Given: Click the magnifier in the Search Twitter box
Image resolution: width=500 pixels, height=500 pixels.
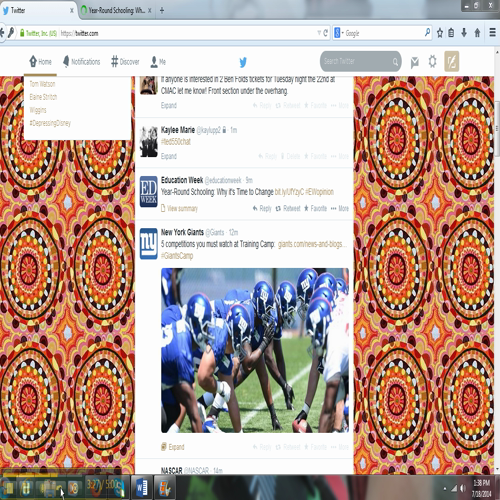Looking at the screenshot, I should pos(395,62).
